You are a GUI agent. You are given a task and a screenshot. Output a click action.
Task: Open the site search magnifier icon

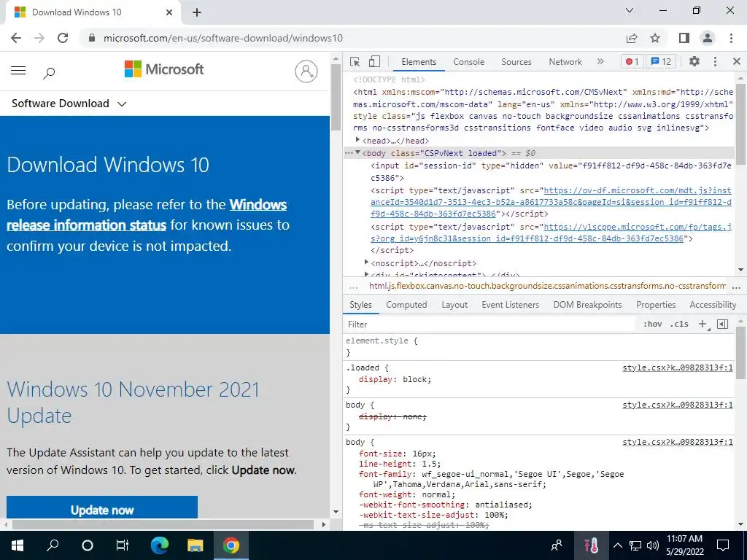[49, 72]
